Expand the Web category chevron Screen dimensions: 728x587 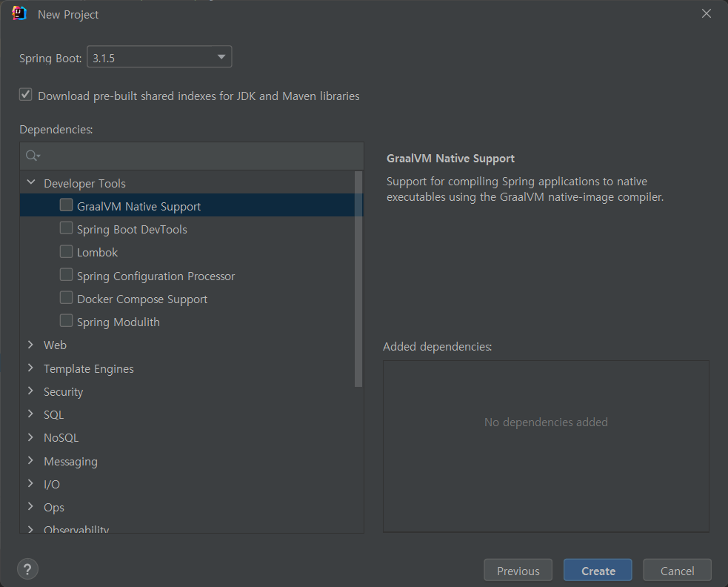tap(30, 345)
